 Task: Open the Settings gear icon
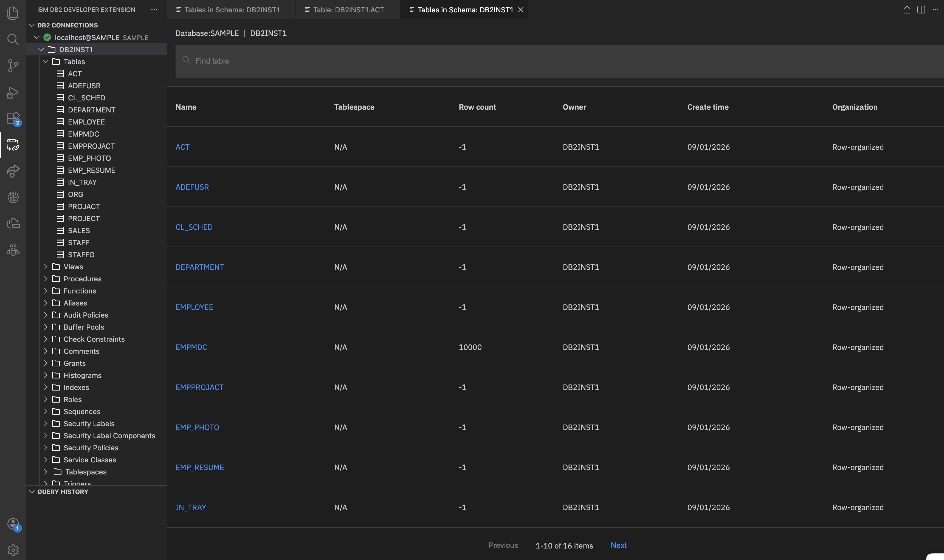pos(13,550)
